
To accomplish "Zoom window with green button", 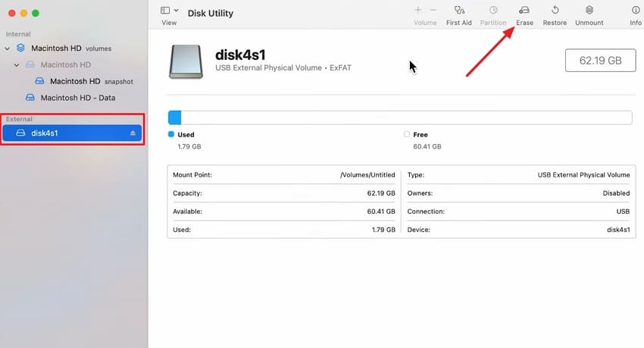I will click(x=36, y=13).
